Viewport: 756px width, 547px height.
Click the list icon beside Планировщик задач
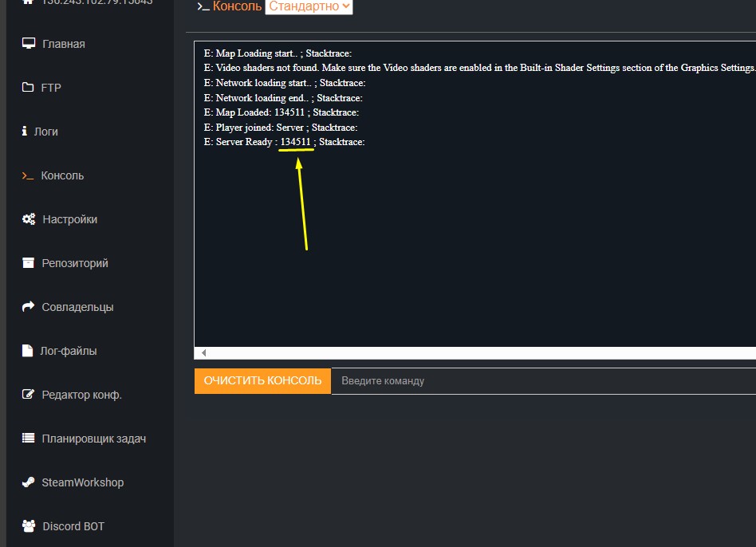tap(29, 438)
